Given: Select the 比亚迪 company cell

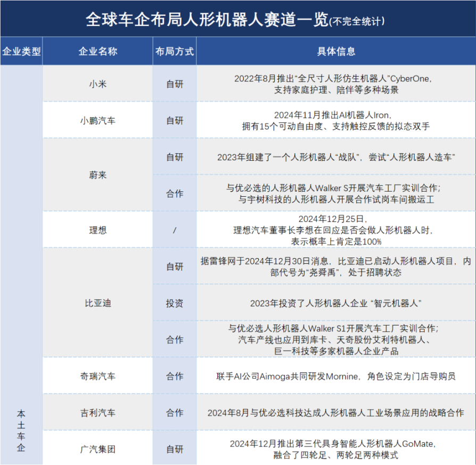Looking at the screenshot, I should tap(98, 303).
